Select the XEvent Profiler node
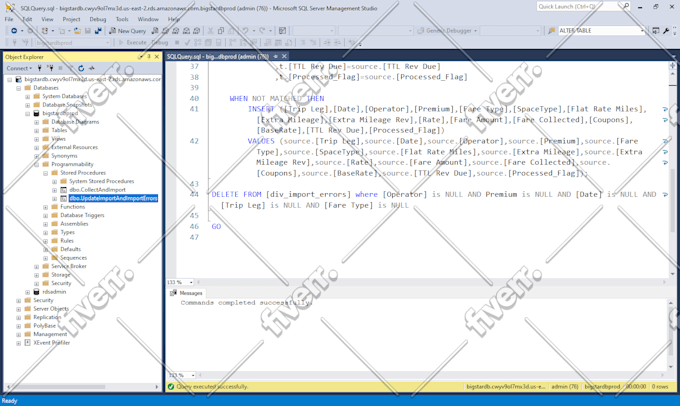This screenshot has height=406, width=680. tap(51, 343)
